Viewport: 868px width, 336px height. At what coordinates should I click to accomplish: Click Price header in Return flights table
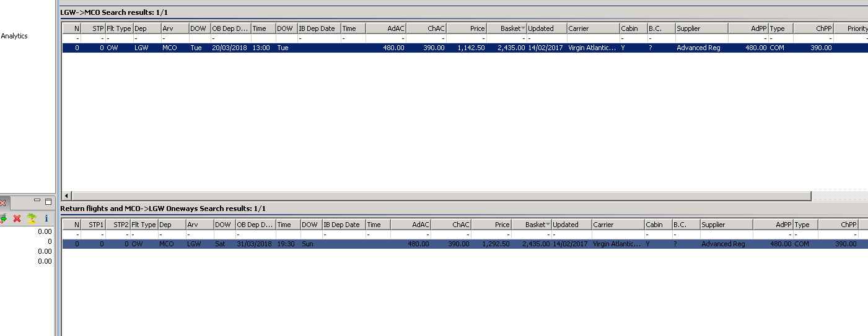click(491, 225)
